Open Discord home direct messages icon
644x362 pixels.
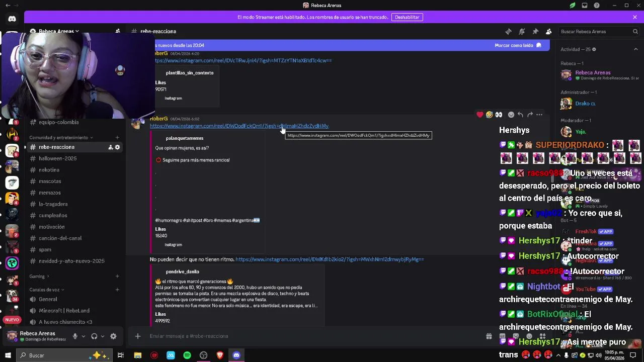[x=12, y=19]
